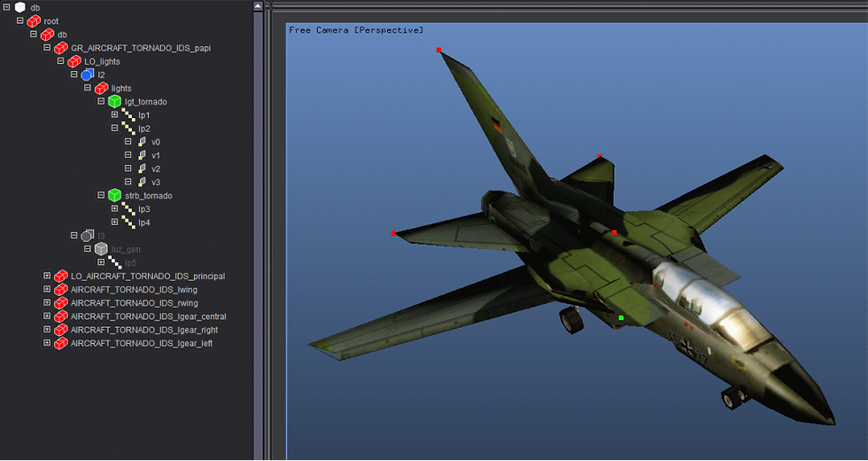Click the green light point under the fuselage
This screenshot has height=461, width=868.
(x=621, y=318)
